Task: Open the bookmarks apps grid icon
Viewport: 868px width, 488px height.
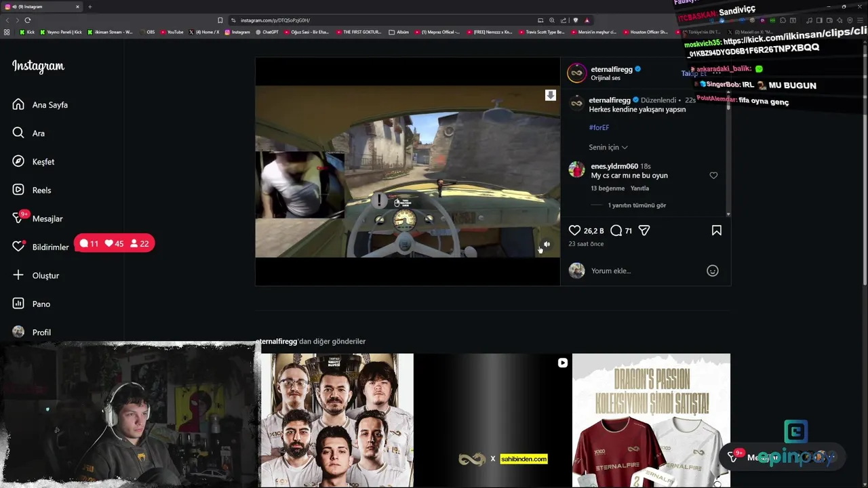Action: 7,32
